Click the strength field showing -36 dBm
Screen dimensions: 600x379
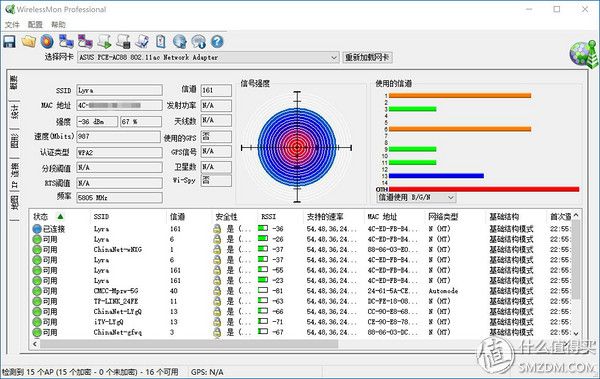[x=97, y=122]
